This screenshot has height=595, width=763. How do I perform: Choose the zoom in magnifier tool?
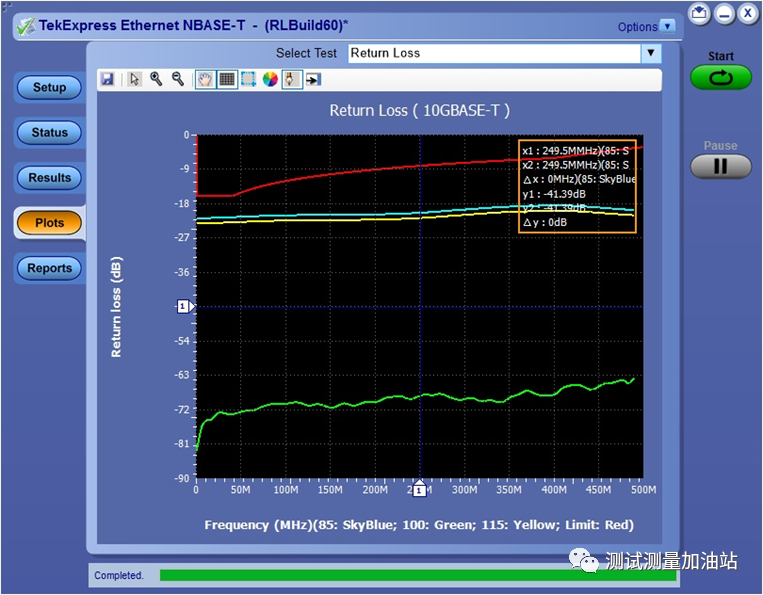(156, 79)
